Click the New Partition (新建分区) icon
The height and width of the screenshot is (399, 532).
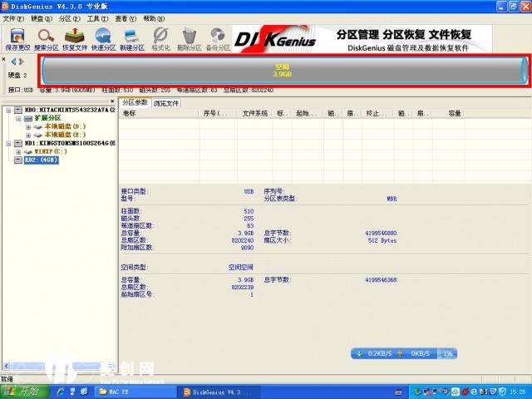(x=131, y=38)
